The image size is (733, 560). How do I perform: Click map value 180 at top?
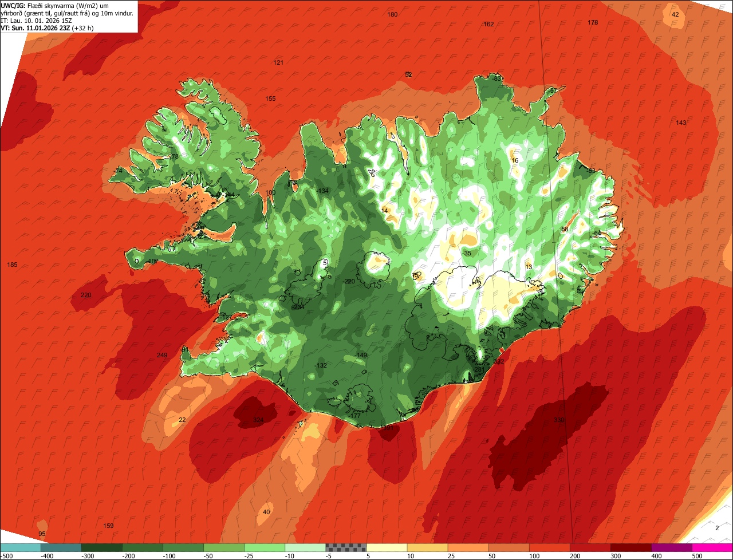click(x=392, y=14)
